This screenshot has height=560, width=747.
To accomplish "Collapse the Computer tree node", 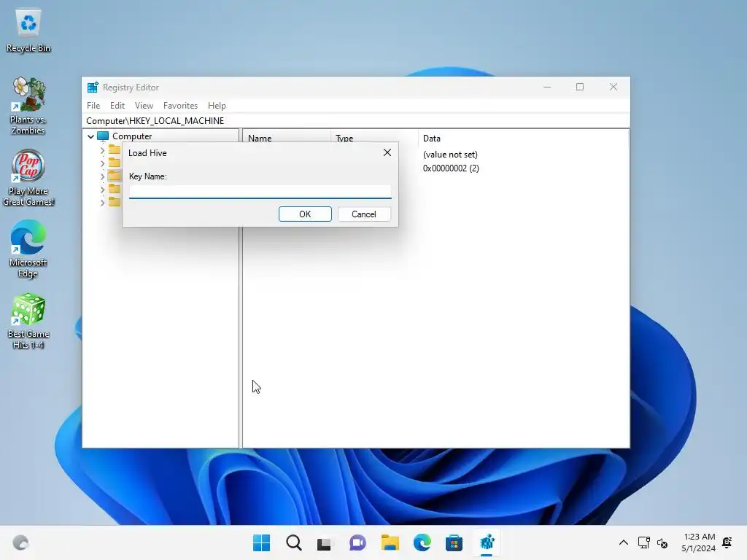I will click(x=90, y=136).
